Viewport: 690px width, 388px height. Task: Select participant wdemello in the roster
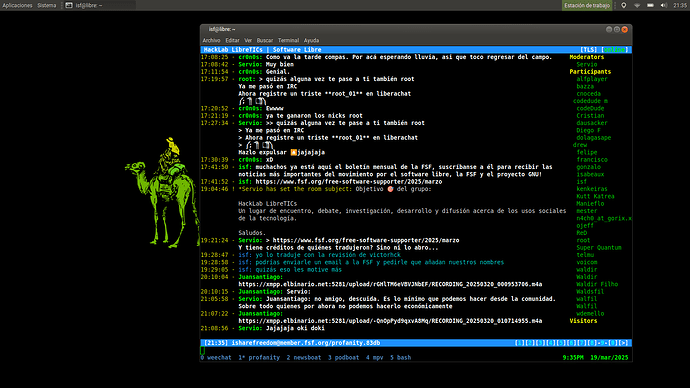coord(590,314)
